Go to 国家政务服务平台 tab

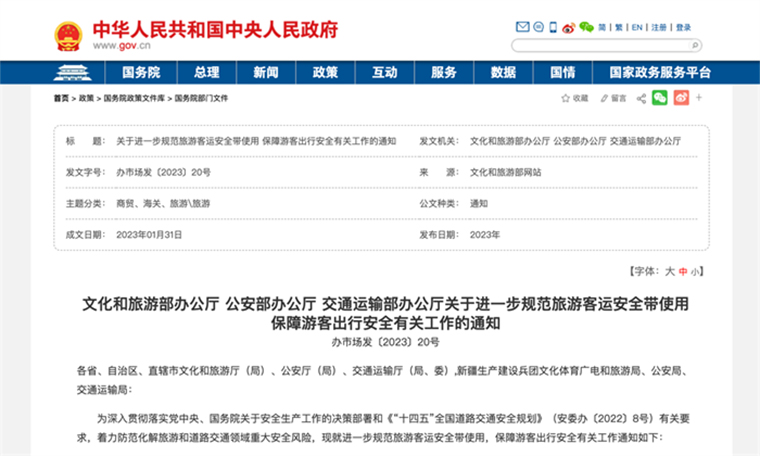(x=653, y=73)
